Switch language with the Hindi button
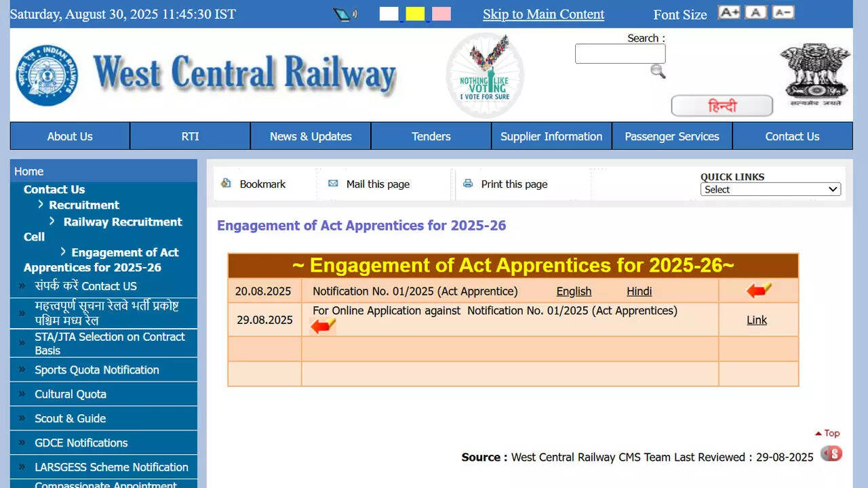868x488 pixels. [x=722, y=106]
